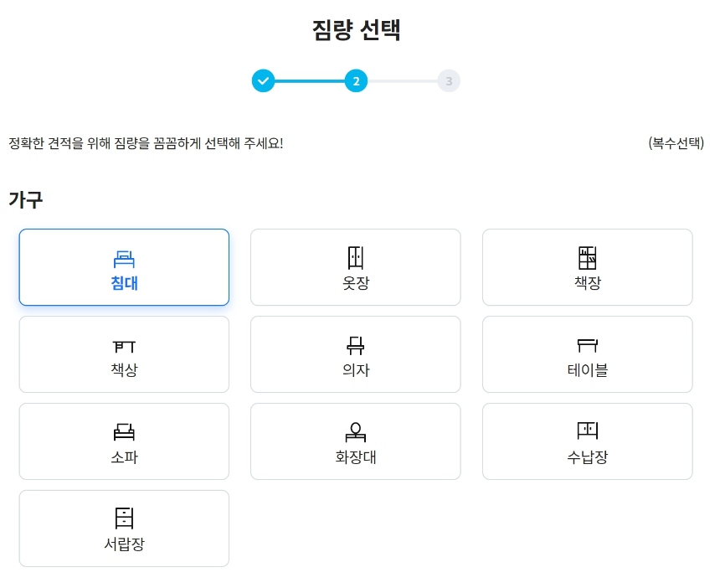Screen dimensions: 720x588
Task: Select the 소파 sofa icon
Action: (124, 433)
